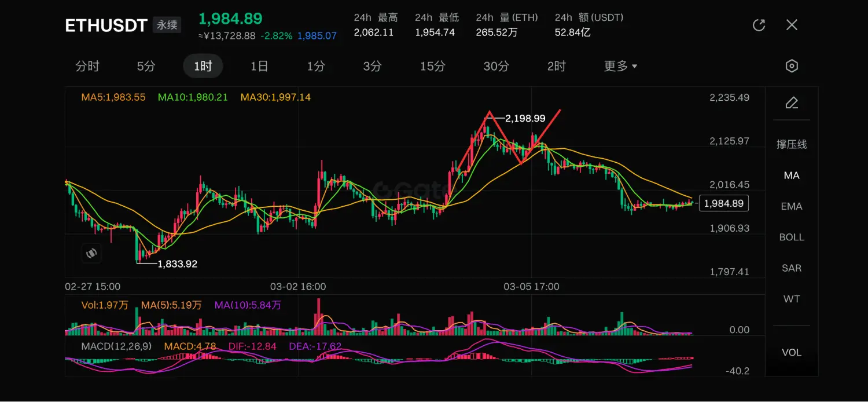Select the 1时 timeframe tab
Viewport: 868px width, 402px height.
tap(203, 66)
